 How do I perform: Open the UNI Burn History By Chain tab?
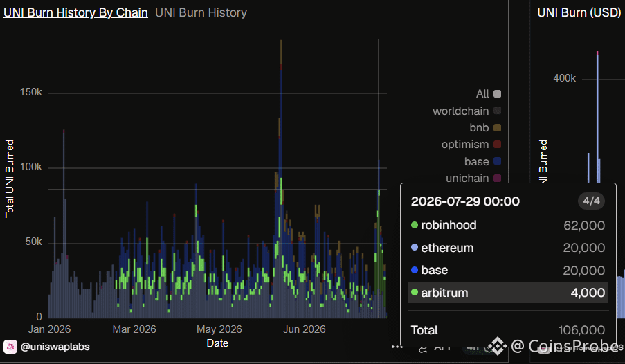(x=75, y=12)
